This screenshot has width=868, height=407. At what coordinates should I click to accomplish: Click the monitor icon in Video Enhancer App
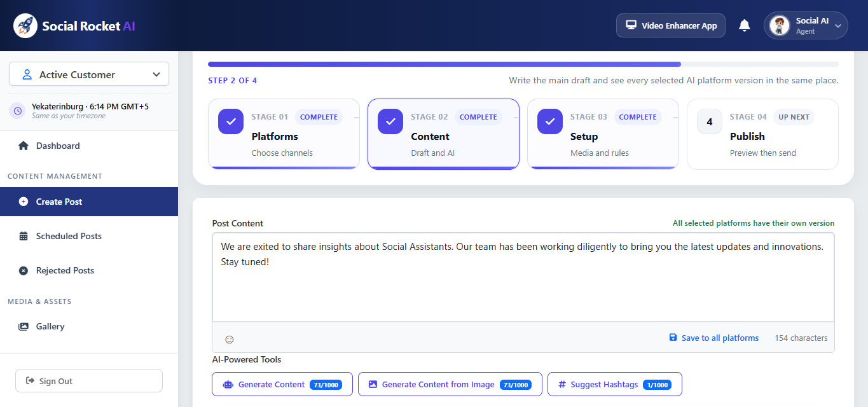[x=631, y=25]
